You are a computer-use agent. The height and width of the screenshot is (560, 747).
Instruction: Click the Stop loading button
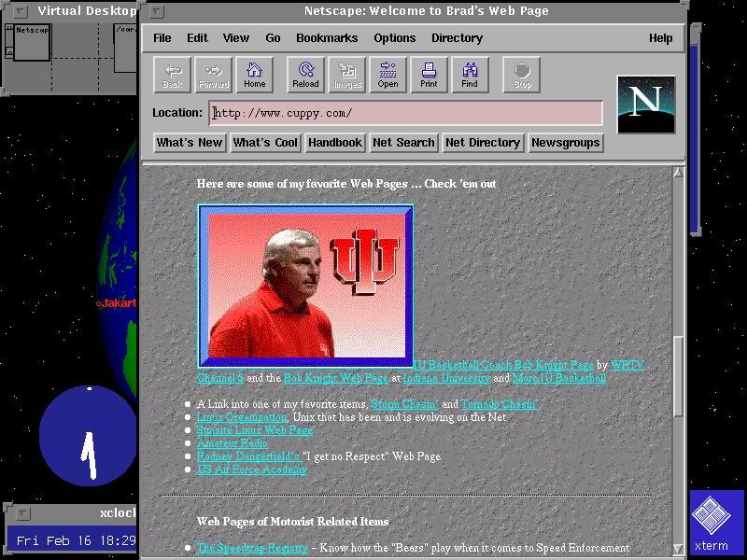pos(522,75)
